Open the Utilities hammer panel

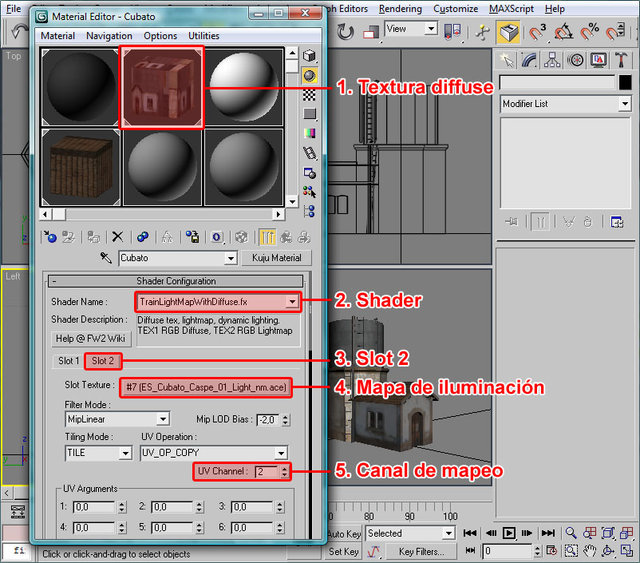[x=619, y=61]
